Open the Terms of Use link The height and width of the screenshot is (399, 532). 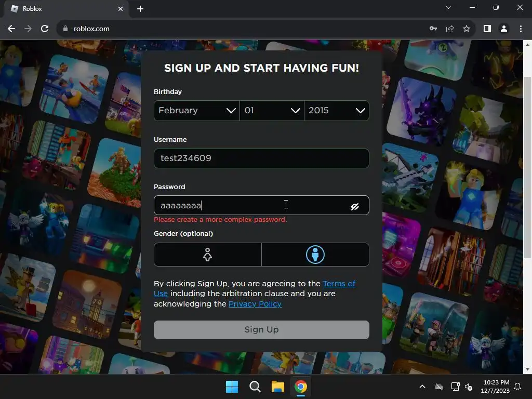[339, 284]
